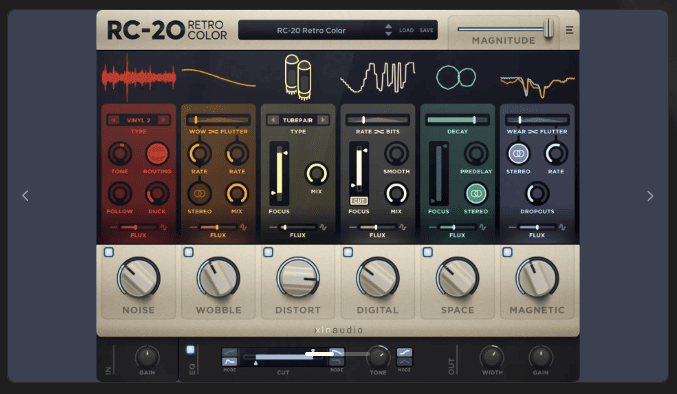The height and width of the screenshot is (394, 677).
Task: Click the Digital section's Mix knob
Action: (x=396, y=193)
